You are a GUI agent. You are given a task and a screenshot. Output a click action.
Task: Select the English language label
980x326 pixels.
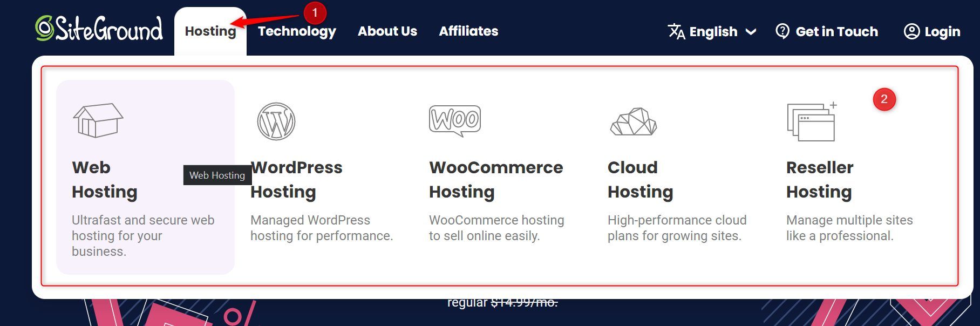[x=713, y=32]
